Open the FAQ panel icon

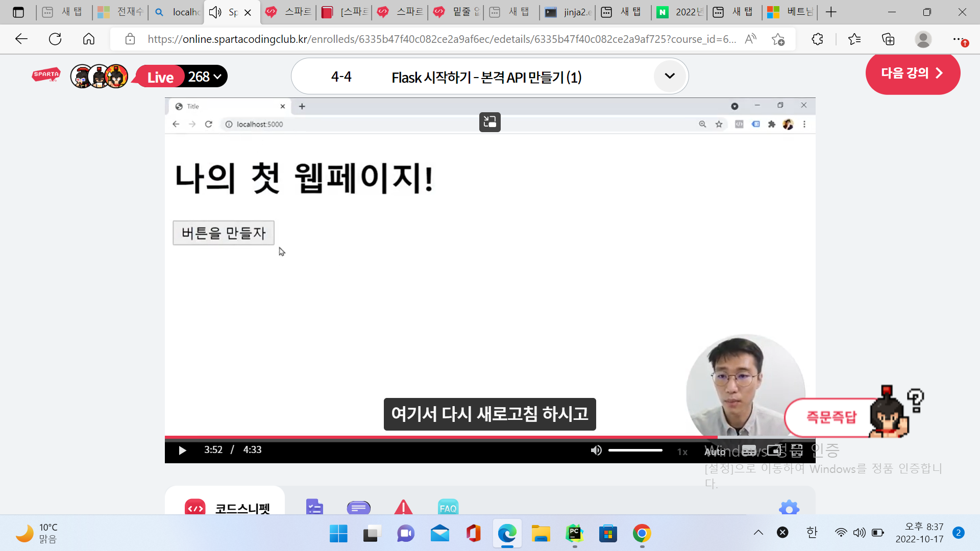click(x=448, y=507)
